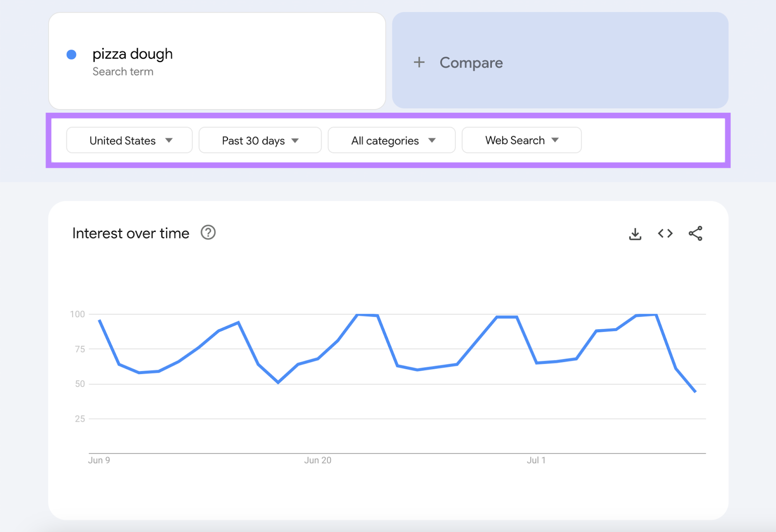
Task: Click the Jul 1 axis label
Action: (536, 460)
